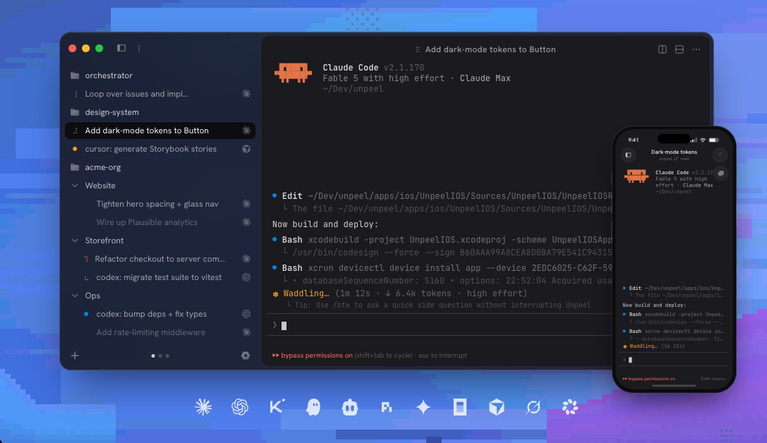
Task: Add a new session with plus icon
Action: click(75, 355)
